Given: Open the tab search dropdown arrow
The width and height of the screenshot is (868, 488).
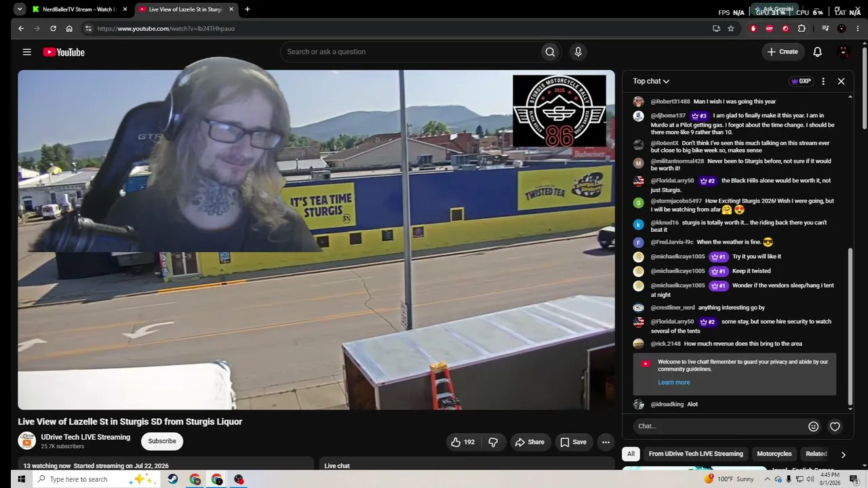Looking at the screenshot, I should [x=20, y=9].
